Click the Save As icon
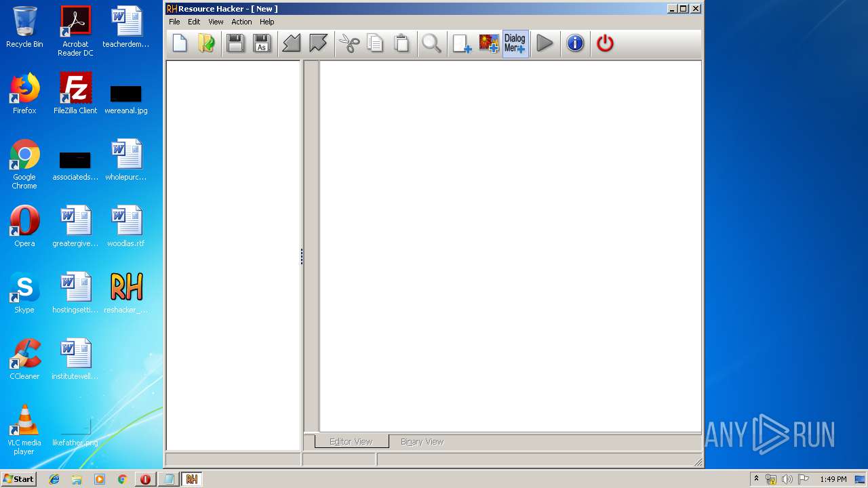The height and width of the screenshot is (488, 868). click(262, 43)
